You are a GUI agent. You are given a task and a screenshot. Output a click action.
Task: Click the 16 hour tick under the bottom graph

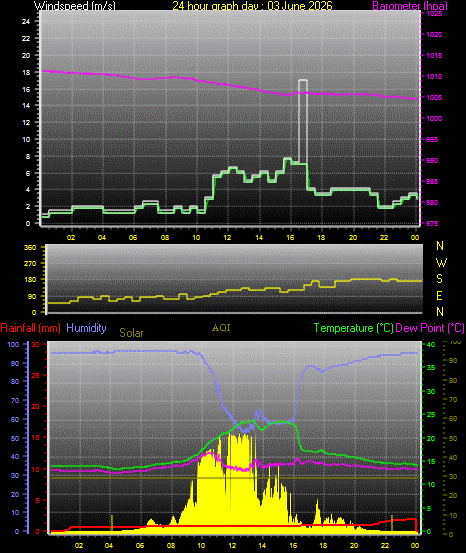point(293,546)
